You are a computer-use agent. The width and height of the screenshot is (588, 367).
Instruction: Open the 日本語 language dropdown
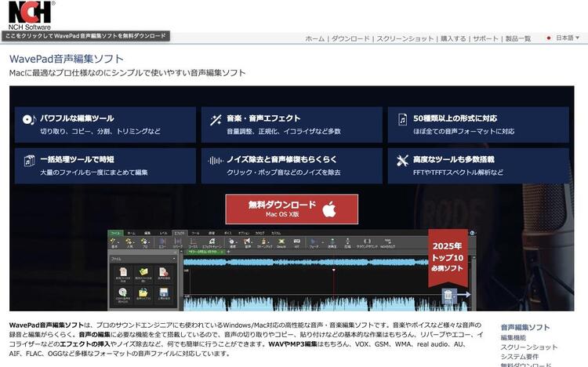568,38
